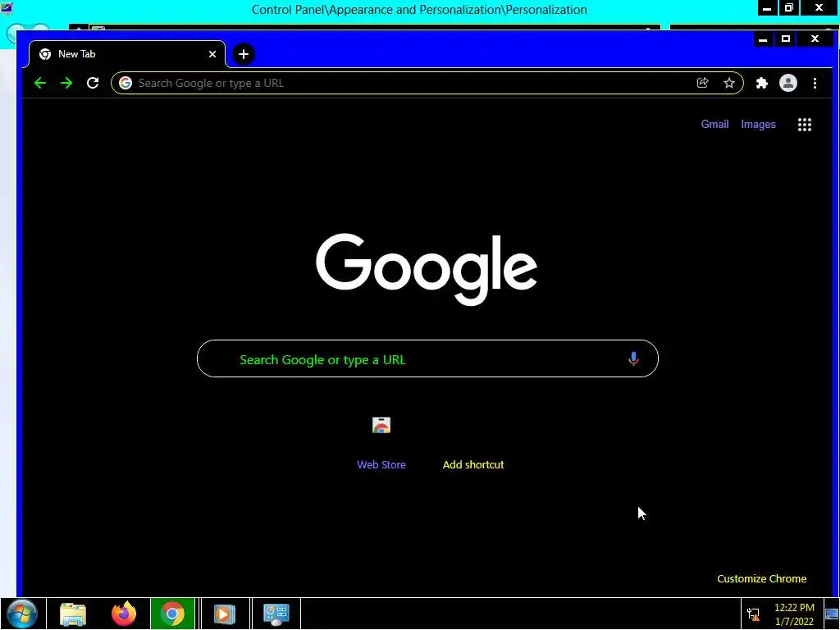Launch Firefox from the taskbar
840x630 pixels.
click(124, 614)
